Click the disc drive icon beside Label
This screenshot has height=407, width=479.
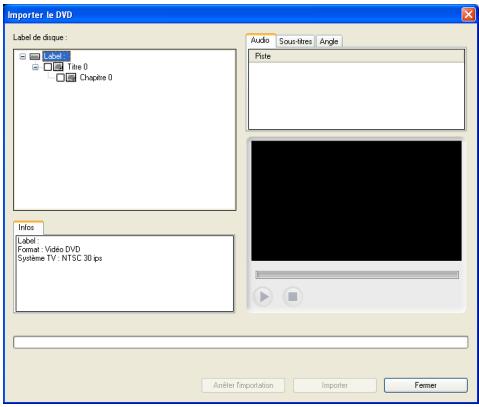click(35, 56)
